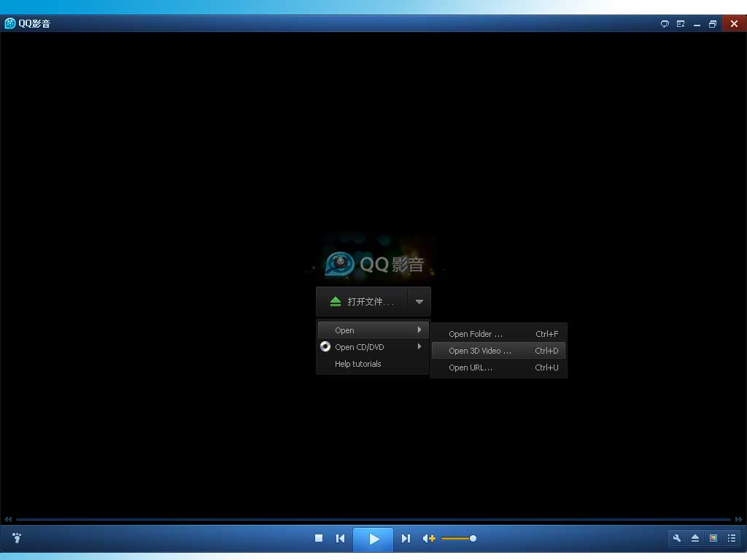The image size is (747, 560).
Task: Toggle the playlist panel icon
Action: coord(732,538)
